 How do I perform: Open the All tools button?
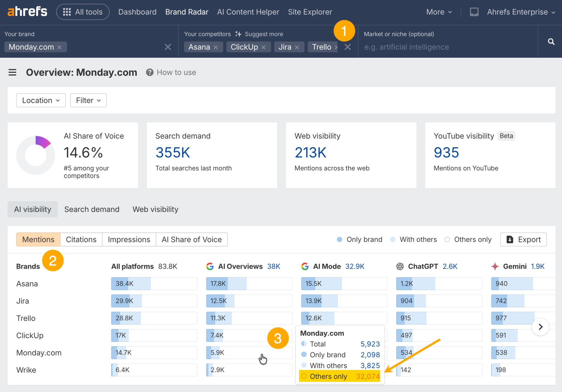pyautogui.click(x=83, y=12)
